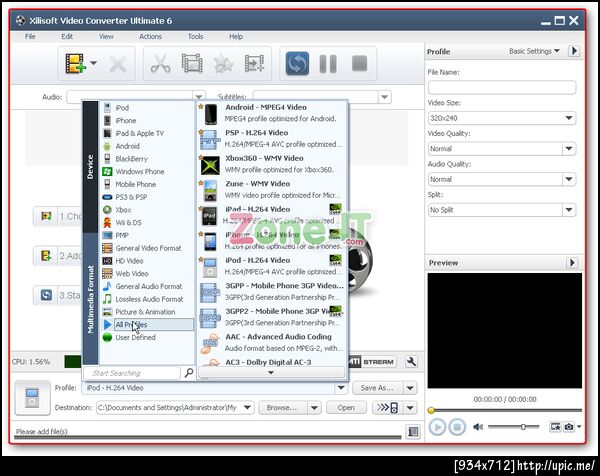
Task: Open the preferences wrench icon
Action: (412, 362)
